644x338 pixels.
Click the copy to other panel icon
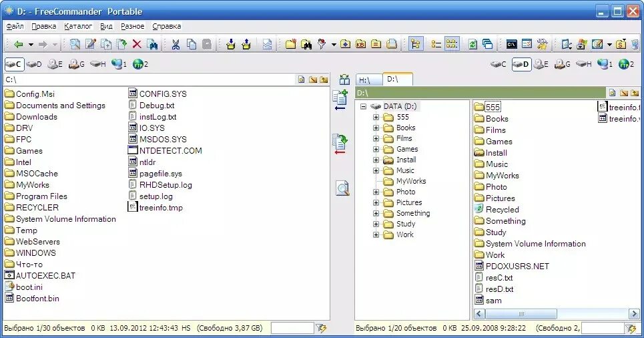click(340, 100)
